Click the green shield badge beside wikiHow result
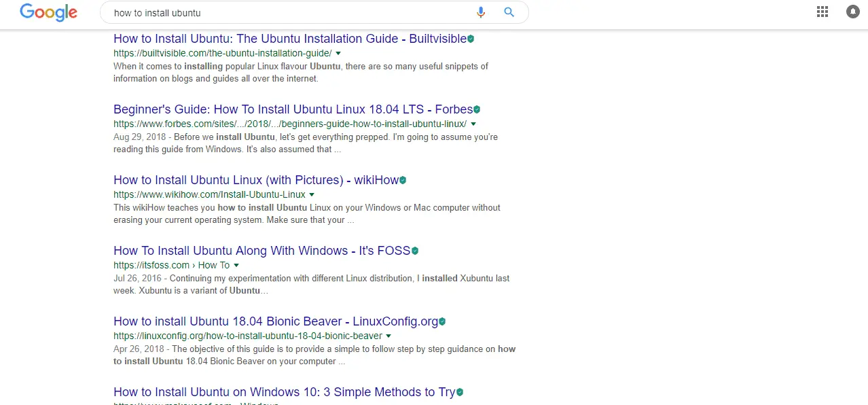The width and height of the screenshot is (868, 405). (403, 180)
